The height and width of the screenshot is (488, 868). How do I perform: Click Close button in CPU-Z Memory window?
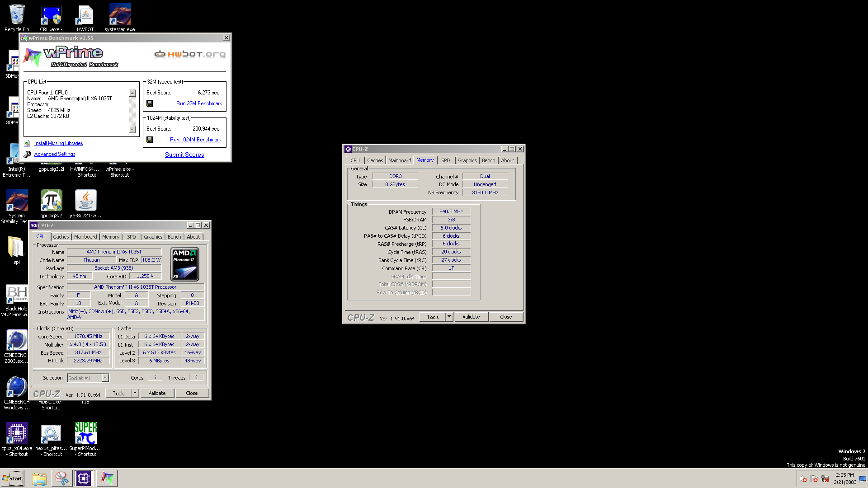506,317
